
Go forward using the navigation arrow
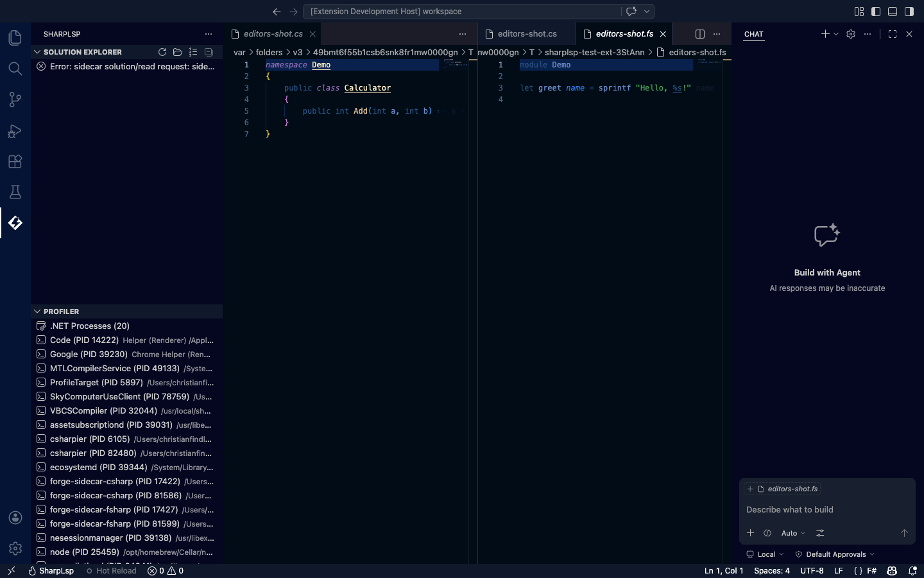pos(294,12)
